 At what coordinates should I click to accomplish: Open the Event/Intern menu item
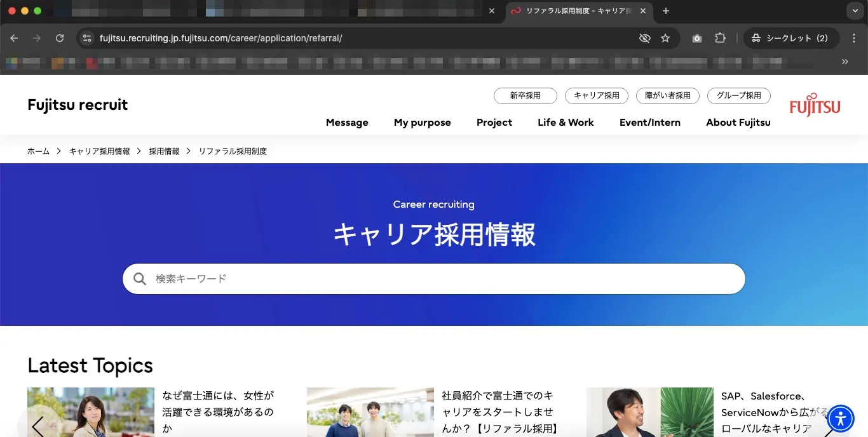pos(650,123)
